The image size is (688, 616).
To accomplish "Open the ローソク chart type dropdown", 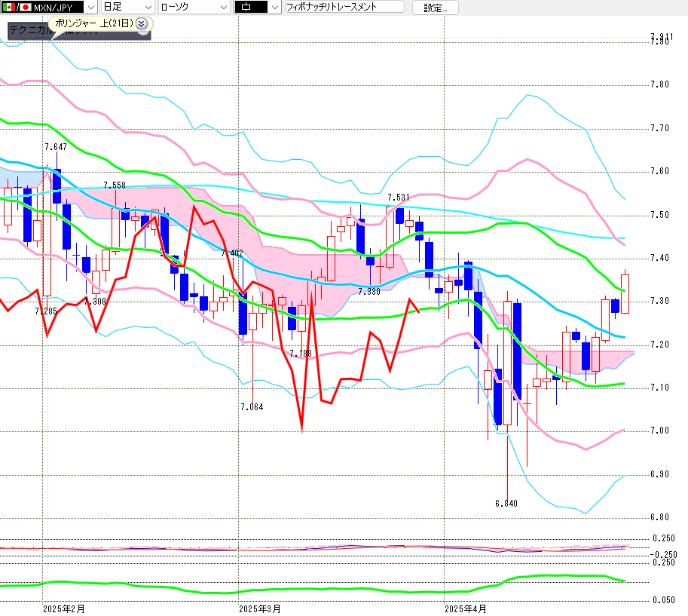I will 194,8.
